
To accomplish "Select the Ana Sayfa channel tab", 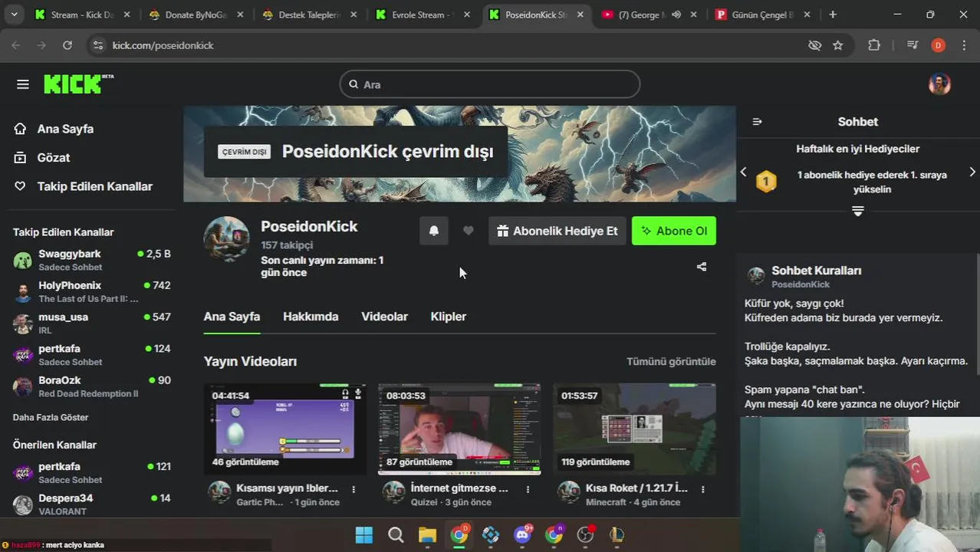I will click(x=232, y=317).
